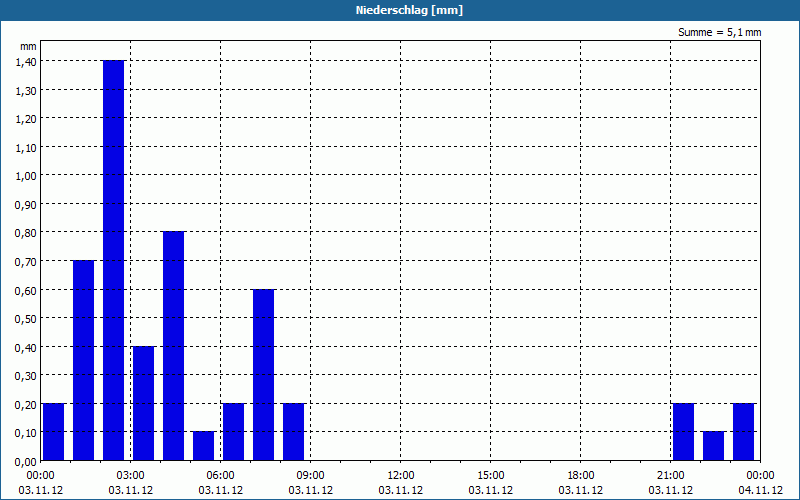This screenshot has height=500, width=800.
Task: Select the last bar before 04.11.12 midnight
Action: pos(743,432)
